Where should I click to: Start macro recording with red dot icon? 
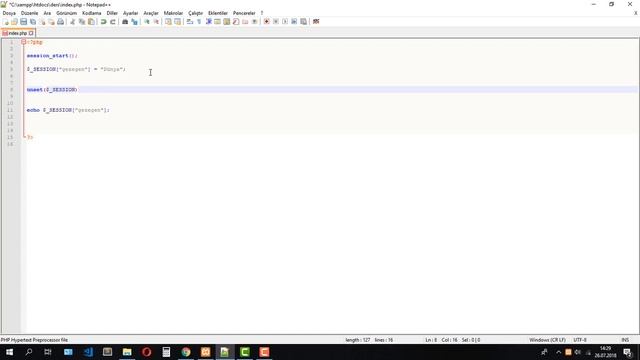(x=267, y=22)
